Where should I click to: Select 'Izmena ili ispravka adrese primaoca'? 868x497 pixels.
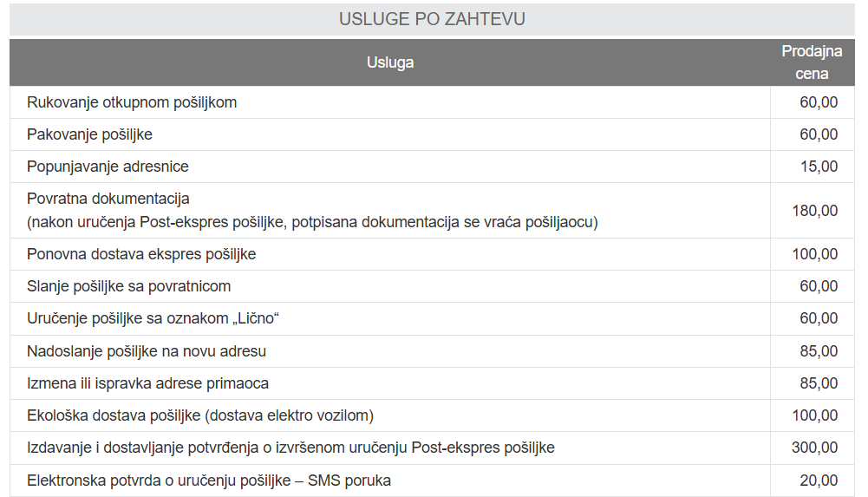[148, 383]
